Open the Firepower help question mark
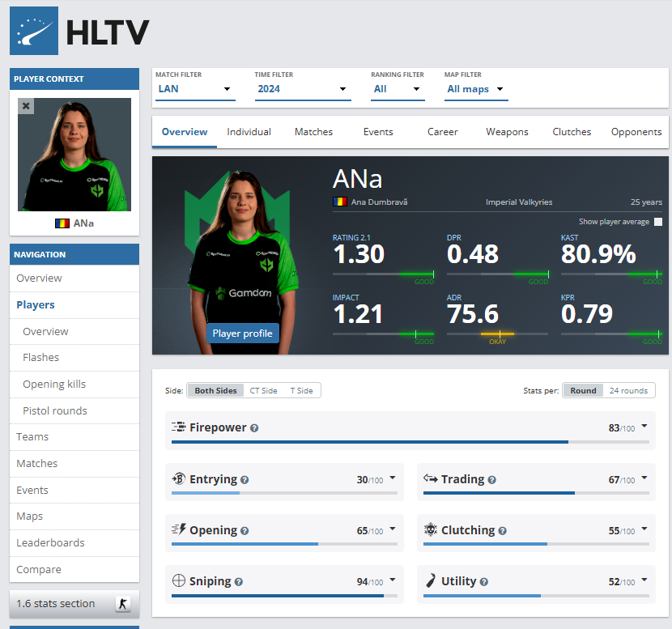Image resolution: width=672 pixels, height=629 pixels. coord(254,428)
